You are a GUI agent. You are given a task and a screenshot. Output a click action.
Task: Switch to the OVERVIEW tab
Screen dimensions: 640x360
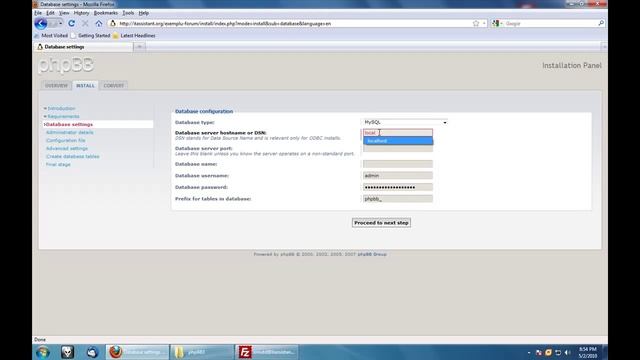coord(56,86)
